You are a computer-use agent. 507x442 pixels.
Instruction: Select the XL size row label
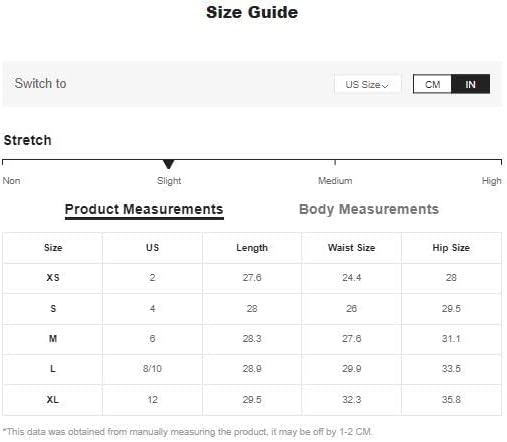[53, 399]
